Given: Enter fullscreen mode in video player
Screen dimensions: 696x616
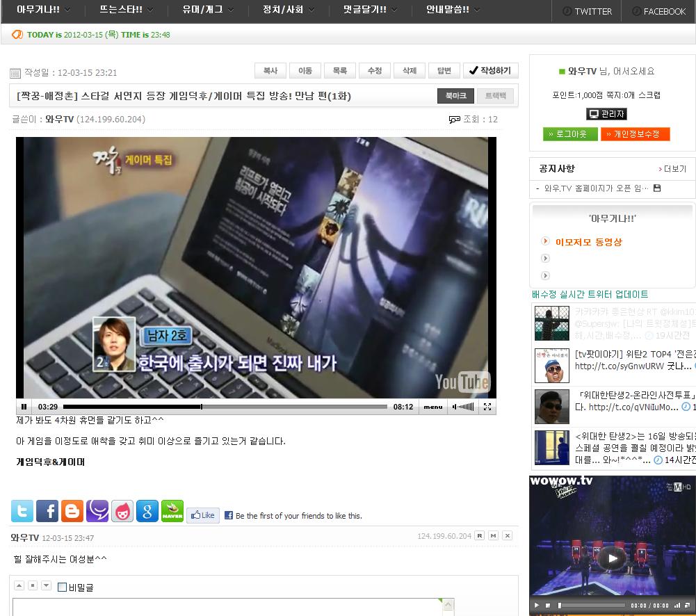Looking at the screenshot, I should pos(487,407).
